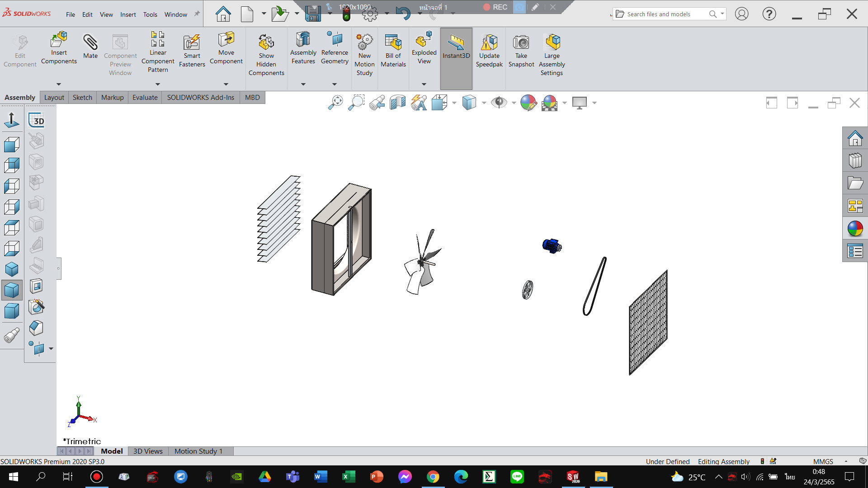Open the Tools menu
This screenshot has height=488, width=868.
(150, 14)
